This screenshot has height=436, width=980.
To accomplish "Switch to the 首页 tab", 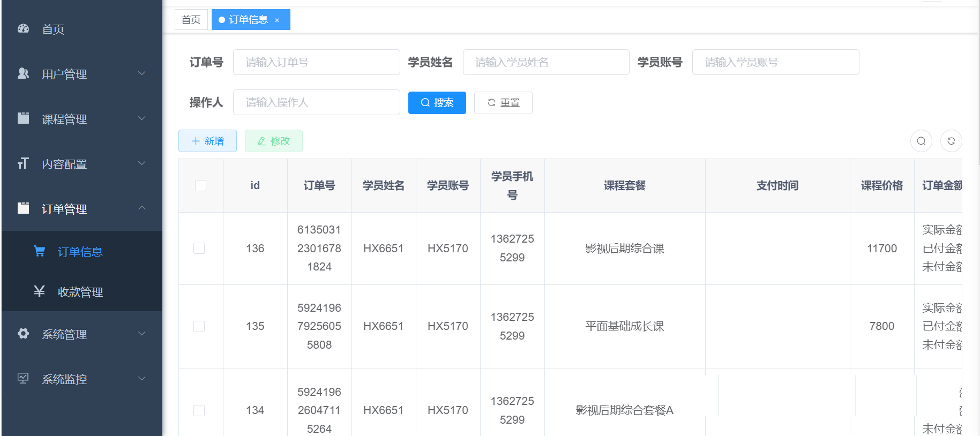I will point(191,20).
